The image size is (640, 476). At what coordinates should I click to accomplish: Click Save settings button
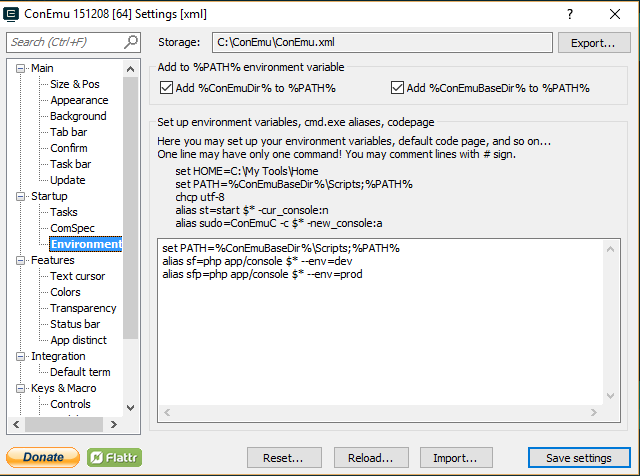coord(579,458)
